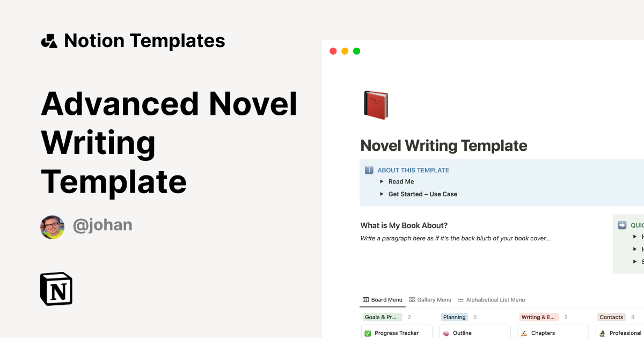The width and height of the screenshot is (644, 338).
Task: Click the book blurb placeholder text
Action: pos(455,238)
